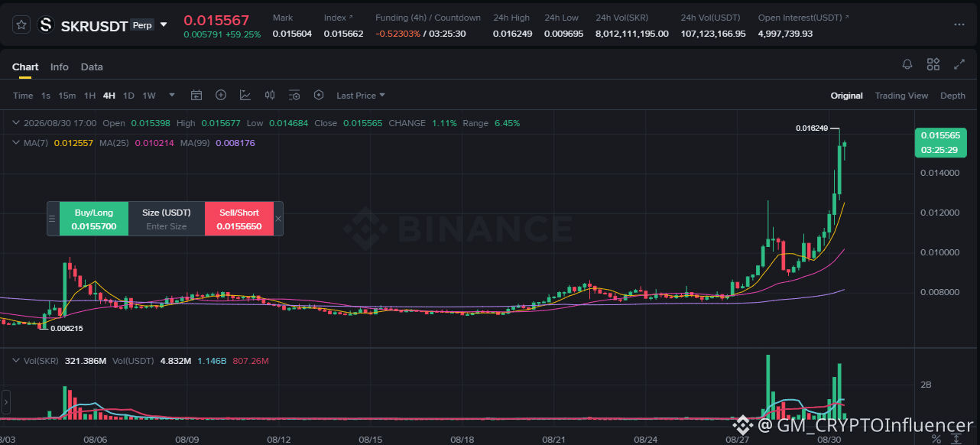Close the quick order panel
The width and height of the screenshot is (980, 445).
[x=278, y=219]
